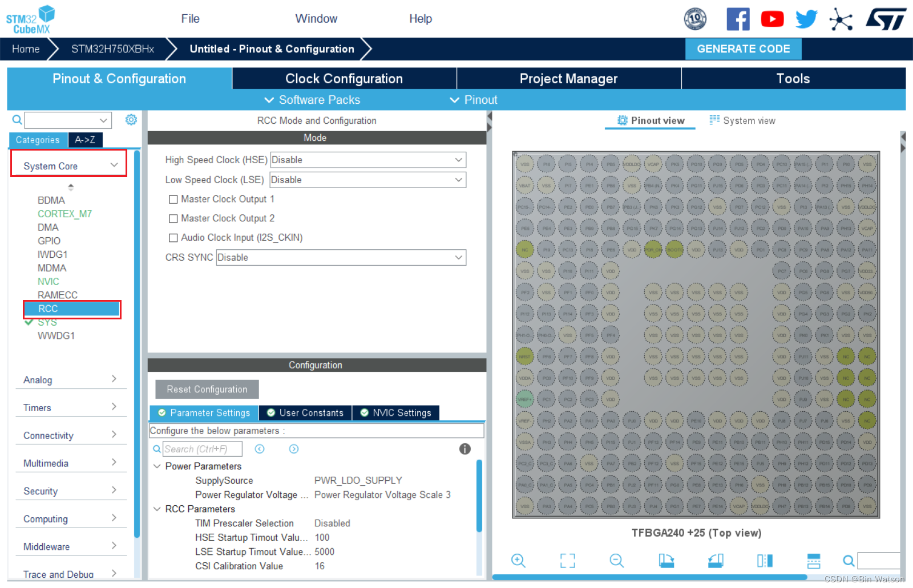913x588 pixels.
Task: Fit the chip to the view area
Action: click(568, 561)
